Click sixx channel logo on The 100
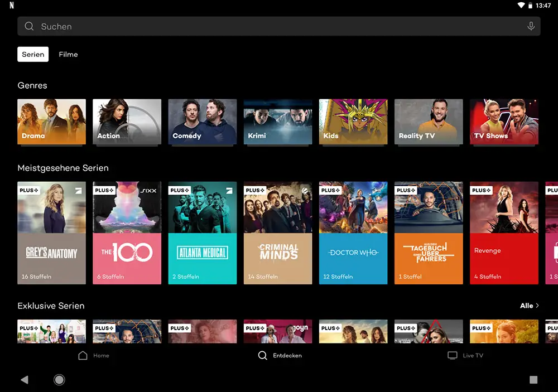This screenshot has height=392, width=558. click(x=148, y=191)
